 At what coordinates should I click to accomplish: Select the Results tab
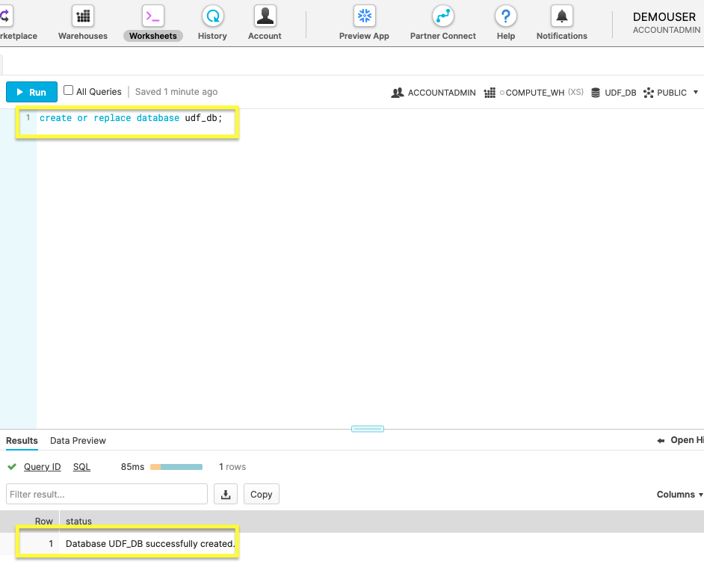pos(22,441)
